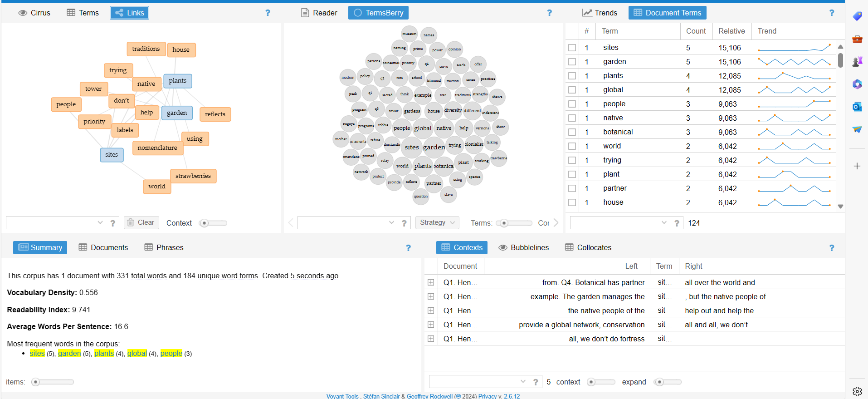Switch to the Bubblelines tab
Viewport: 868px width, 399px height.
[x=524, y=247]
